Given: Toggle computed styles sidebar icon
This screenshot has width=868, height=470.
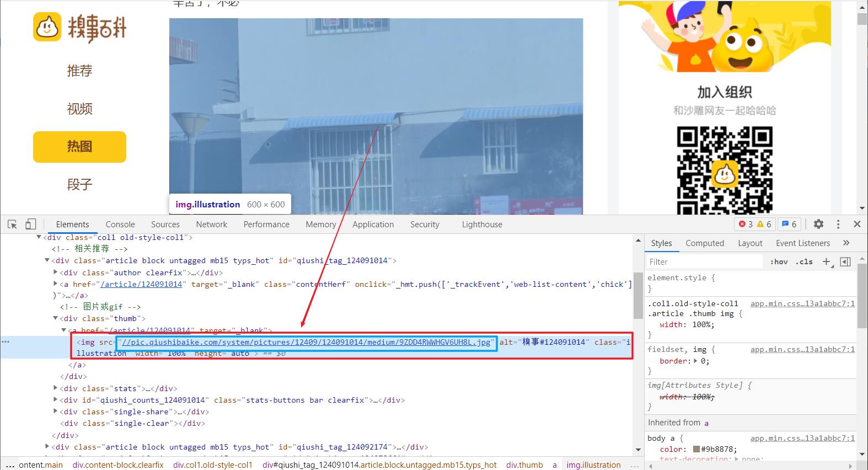Looking at the screenshot, I should point(845,261).
